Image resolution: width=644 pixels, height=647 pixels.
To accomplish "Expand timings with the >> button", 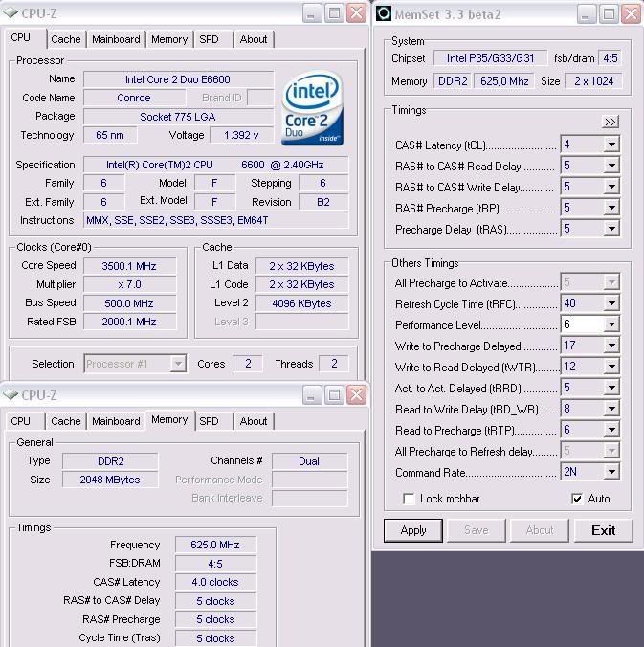I will click(x=611, y=122).
